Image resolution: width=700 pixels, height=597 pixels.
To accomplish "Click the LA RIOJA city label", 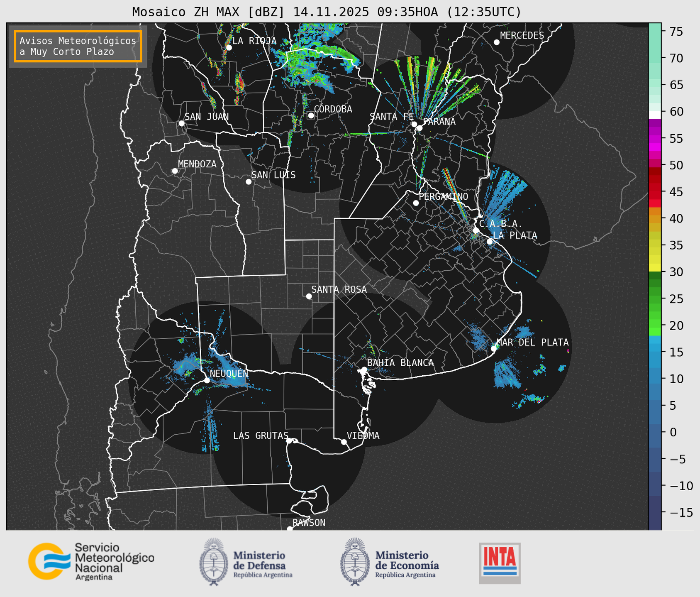I will click(x=254, y=41).
